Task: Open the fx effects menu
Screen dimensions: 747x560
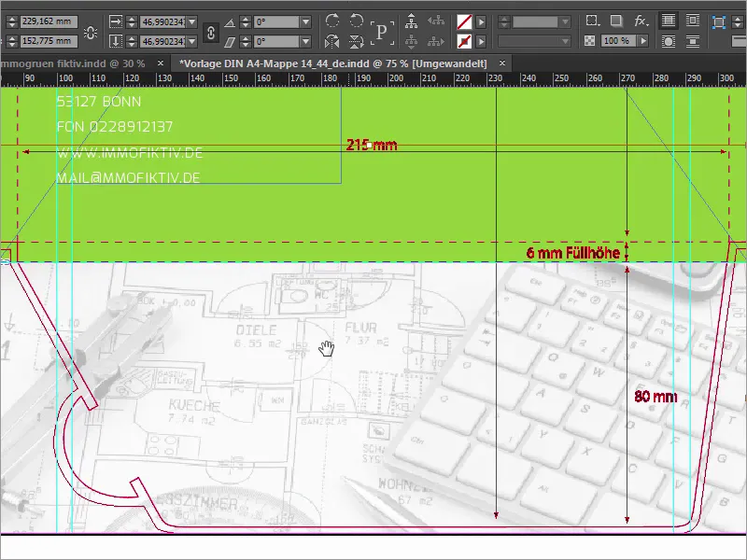Action: pos(641,21)
